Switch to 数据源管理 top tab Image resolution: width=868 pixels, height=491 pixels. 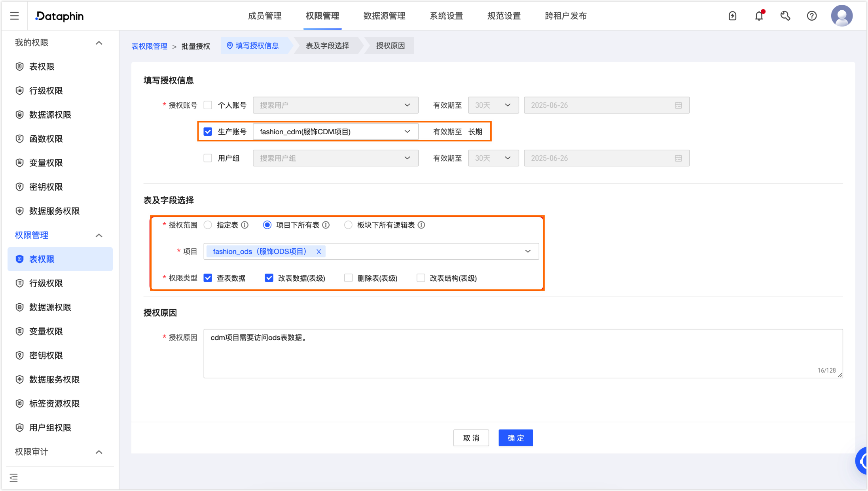(384, 16)
